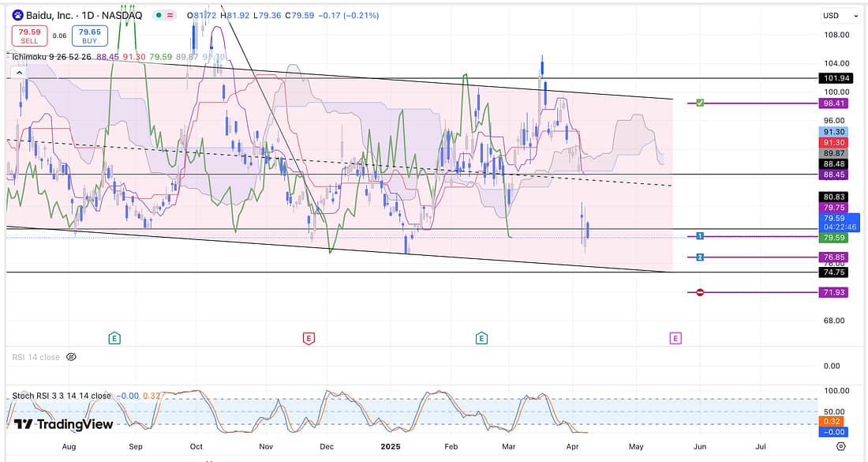Collapse the indicator legend with chevron arrow
868x462 pixels.
click(x=16, y=73)
